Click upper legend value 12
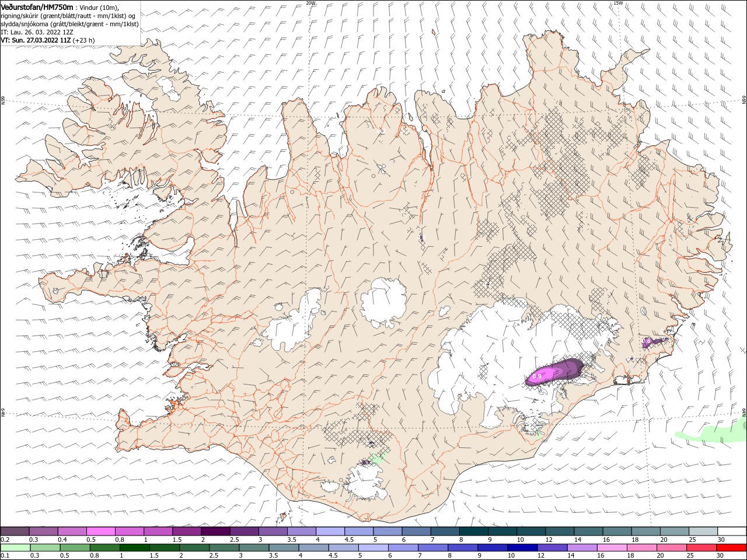Viewport: 747px width, 560px height. point(549,540)
